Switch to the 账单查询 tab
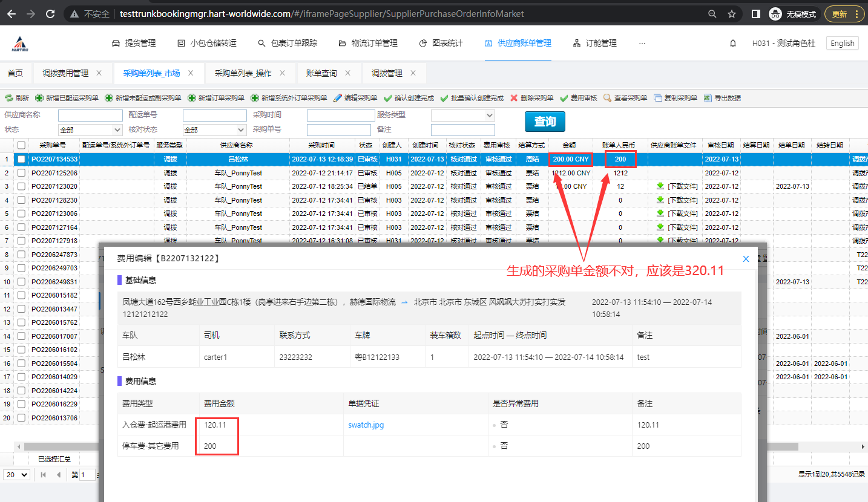Image resolution: width=868 pixels, height=502 pixels. [321, 73]
